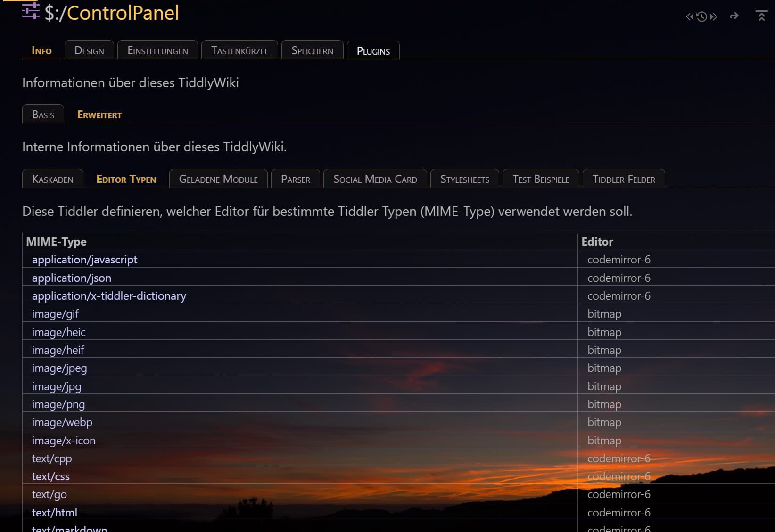Switch to the Design tab
Viewport: 775px width, 532px height.
tap(89, 50)
